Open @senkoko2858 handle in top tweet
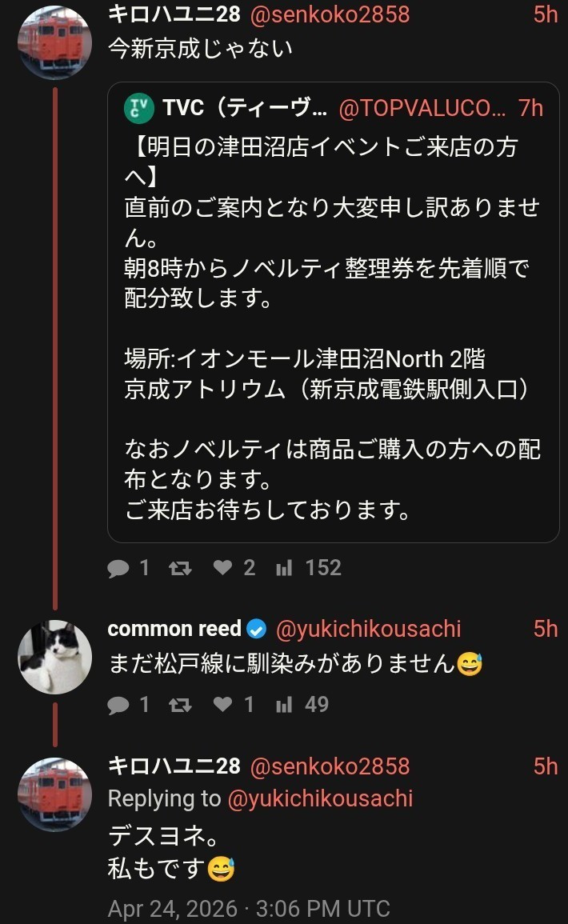This screenshot has height=924, width=568. click(x=330, y=14)
